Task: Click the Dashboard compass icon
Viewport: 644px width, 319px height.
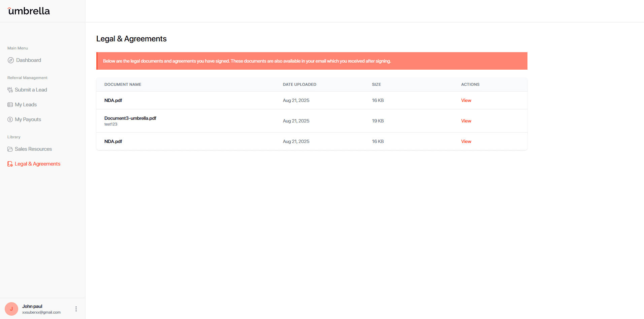Action: point(11,60)
